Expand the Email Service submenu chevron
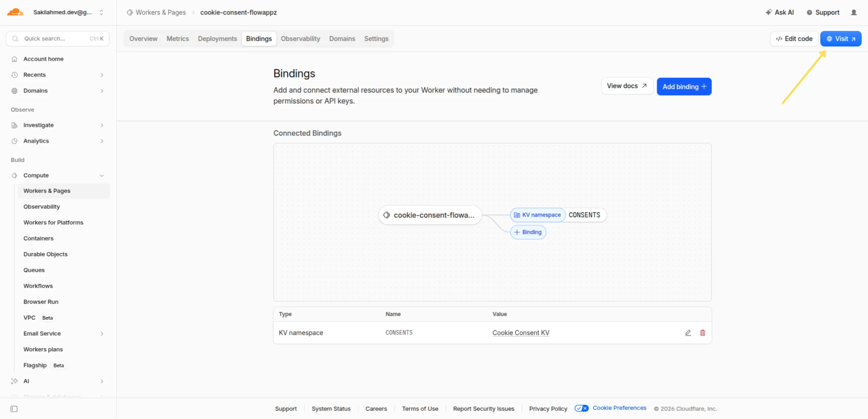Image resolution: width=868 pixels, height=419 pixels. [102, 334]
